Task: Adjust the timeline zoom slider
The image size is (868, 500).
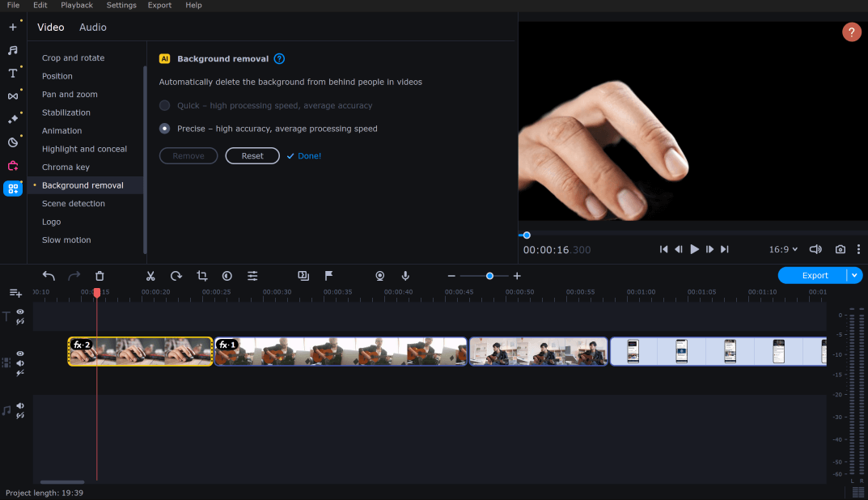Action: (489, 276)
